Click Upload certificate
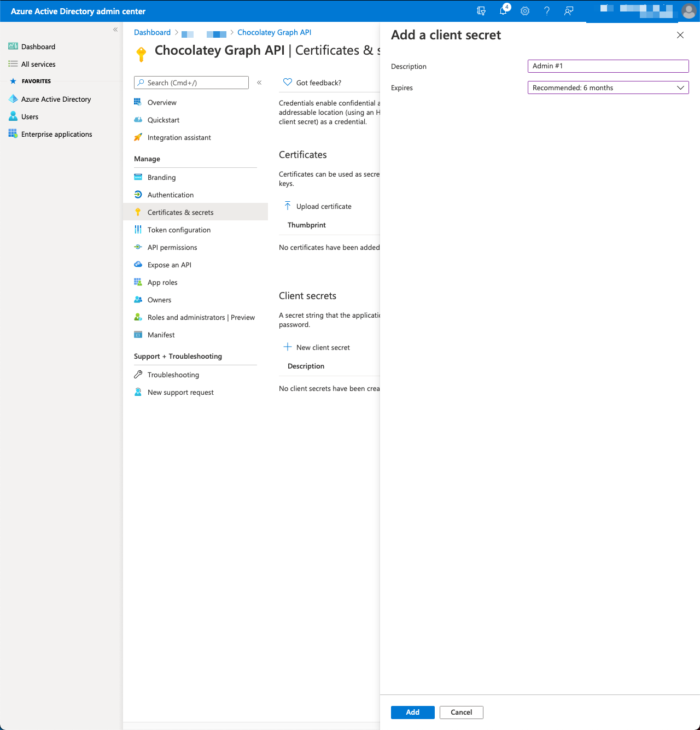 tap(318, 206)
